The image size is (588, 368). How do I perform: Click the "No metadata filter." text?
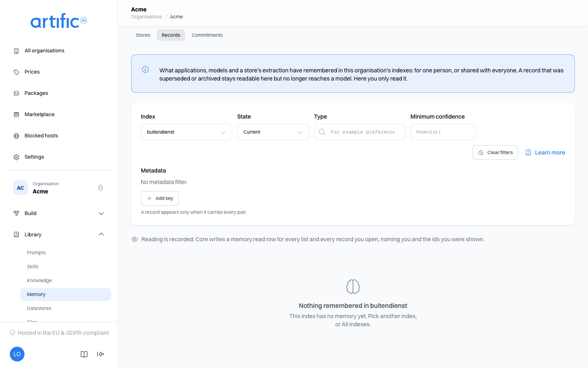pos(164,182)
